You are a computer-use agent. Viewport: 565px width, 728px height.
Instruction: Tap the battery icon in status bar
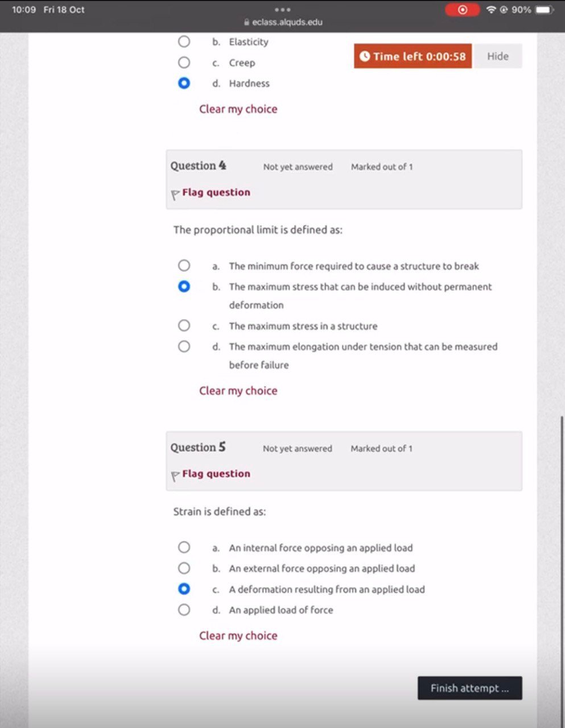[x=544, y=10]
